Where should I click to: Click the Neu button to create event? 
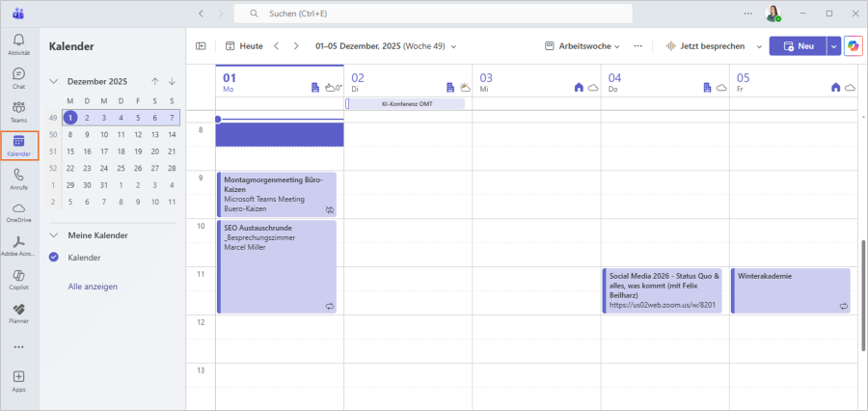coord(798,46)
